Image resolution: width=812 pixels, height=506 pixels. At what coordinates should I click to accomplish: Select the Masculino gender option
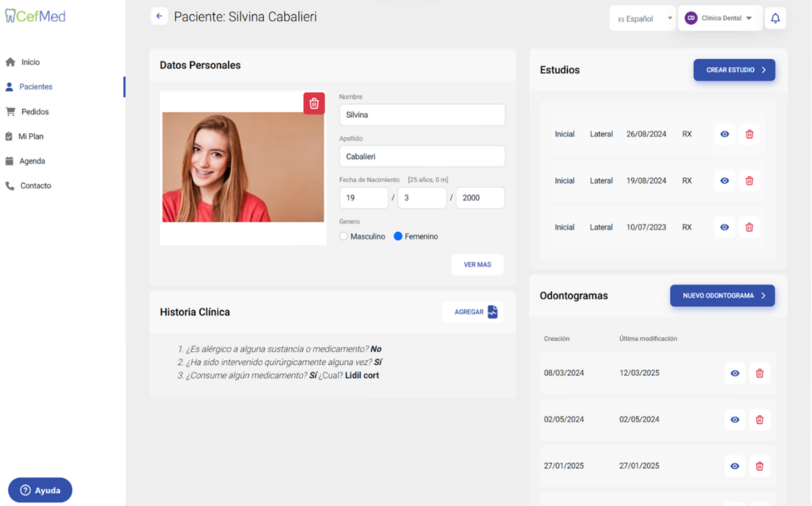(x=344, y=236)
